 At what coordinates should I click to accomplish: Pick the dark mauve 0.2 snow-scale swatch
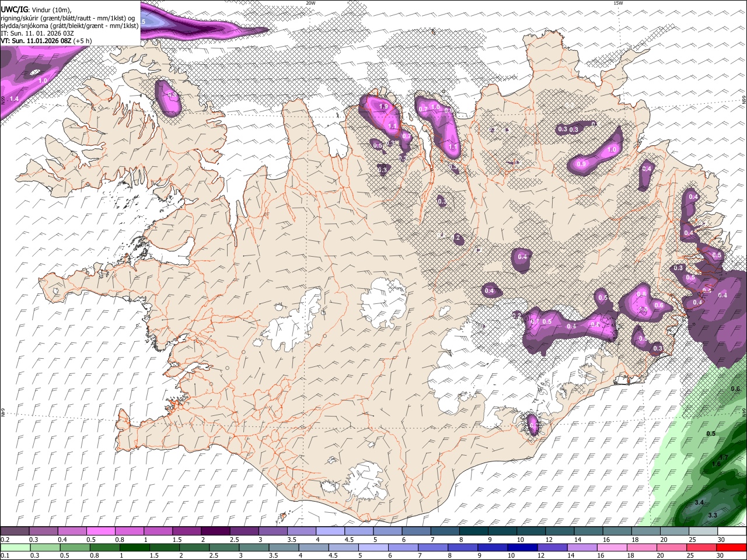pyautogui.click(x=15, y=531)
